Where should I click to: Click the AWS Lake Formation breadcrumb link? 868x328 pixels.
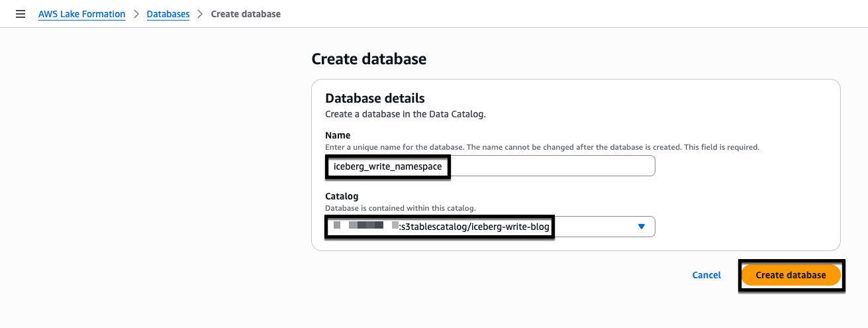coord(81,14)
